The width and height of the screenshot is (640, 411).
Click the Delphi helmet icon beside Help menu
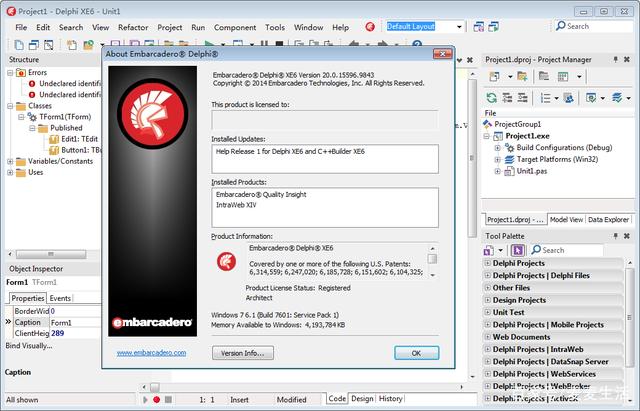(x=370, y=27)
